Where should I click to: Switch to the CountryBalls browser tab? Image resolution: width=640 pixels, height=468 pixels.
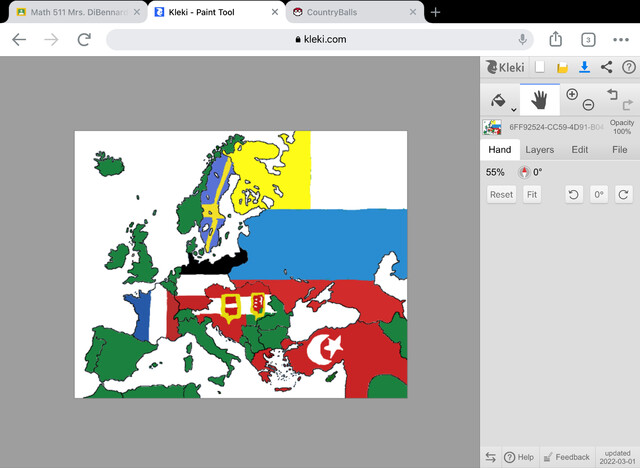click(354, 12)
